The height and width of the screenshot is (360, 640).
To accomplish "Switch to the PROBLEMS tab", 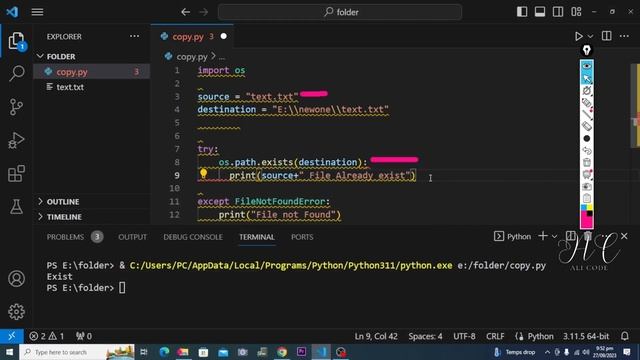I will coord(65,237).
